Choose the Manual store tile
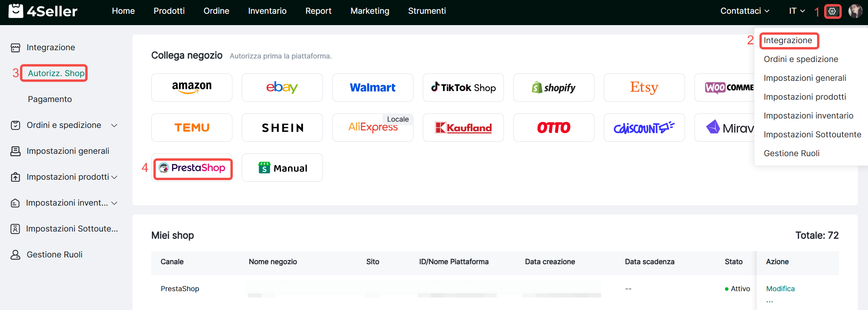Viewport: 868px width, 310px height. (x=282, y=168)
